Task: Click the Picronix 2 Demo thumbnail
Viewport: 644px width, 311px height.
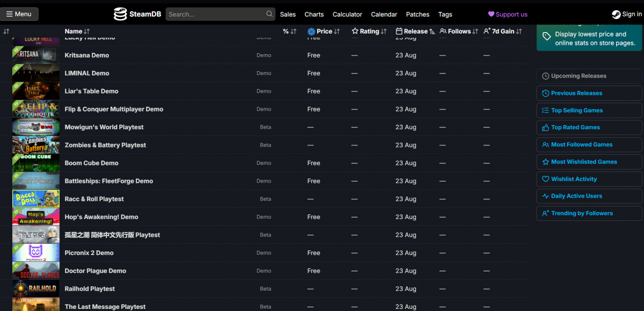Action: [x=36, y=253]
